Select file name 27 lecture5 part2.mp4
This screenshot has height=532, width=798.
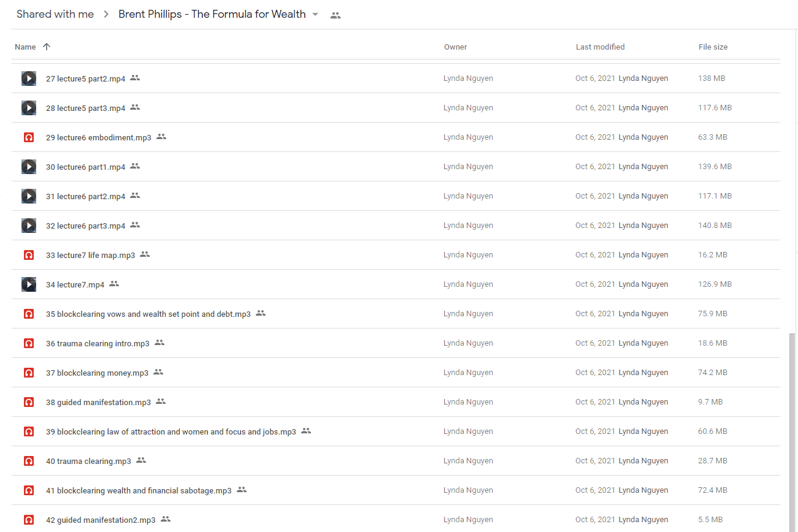tap(86, 79)
